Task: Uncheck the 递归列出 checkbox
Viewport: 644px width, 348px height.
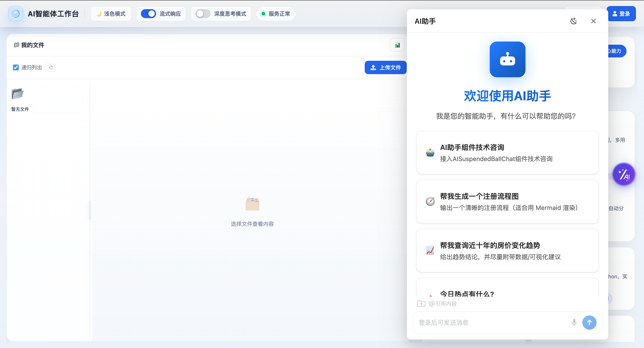Action: click(16, 67)
